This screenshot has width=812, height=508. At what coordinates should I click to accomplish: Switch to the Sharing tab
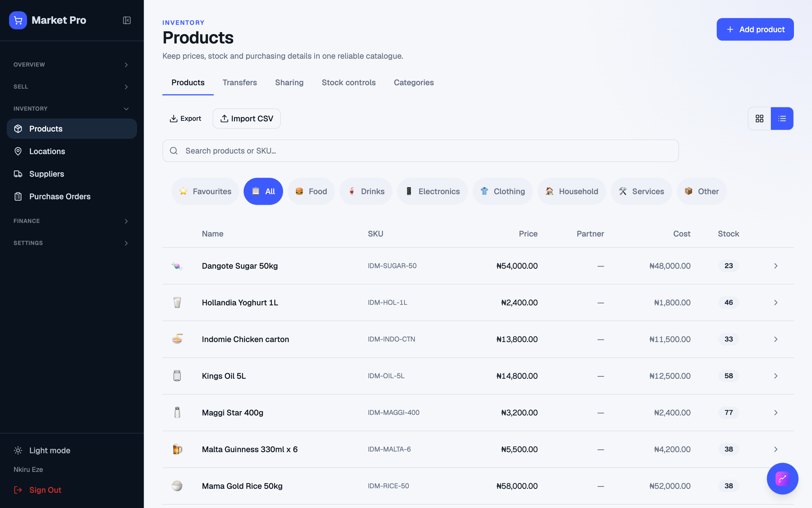click(x=289, y=83)
